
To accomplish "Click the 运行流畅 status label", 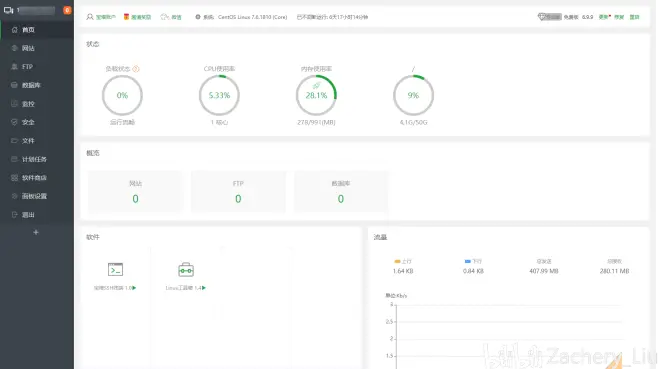I will [x=122, y=122].
